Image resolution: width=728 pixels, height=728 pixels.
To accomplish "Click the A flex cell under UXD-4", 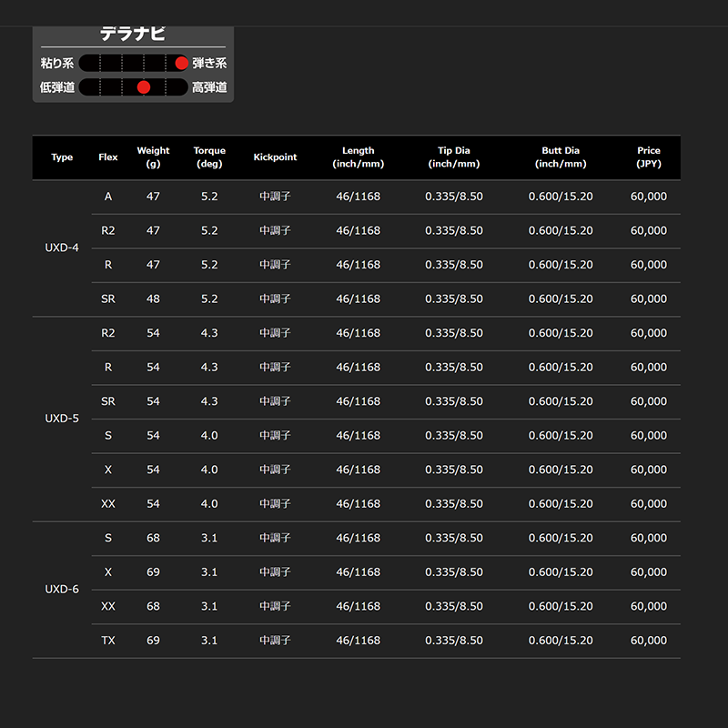I will 108,197.
